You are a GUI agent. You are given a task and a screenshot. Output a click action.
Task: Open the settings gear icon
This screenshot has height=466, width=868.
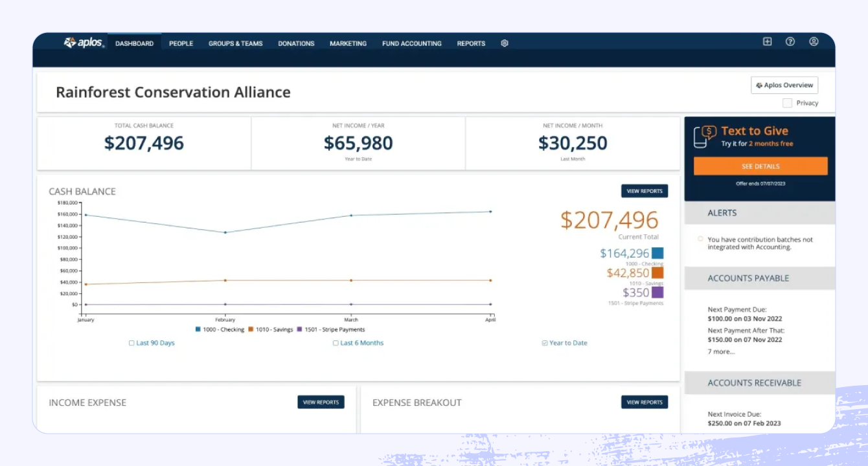[x=505, y=43]
